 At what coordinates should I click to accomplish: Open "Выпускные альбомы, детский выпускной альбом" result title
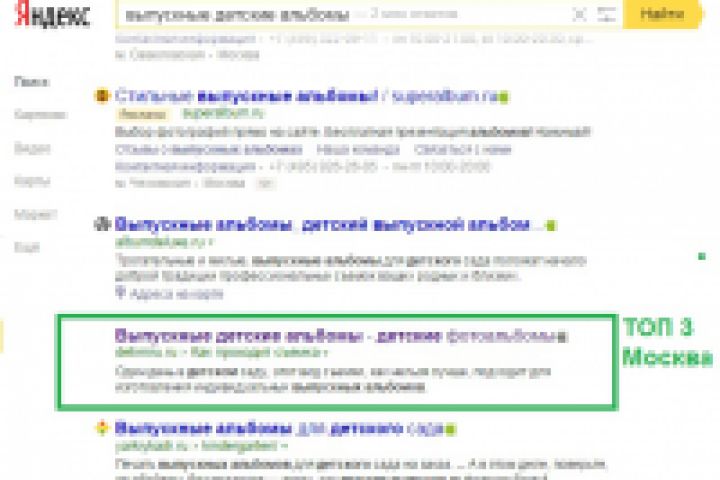click(322, 225)
